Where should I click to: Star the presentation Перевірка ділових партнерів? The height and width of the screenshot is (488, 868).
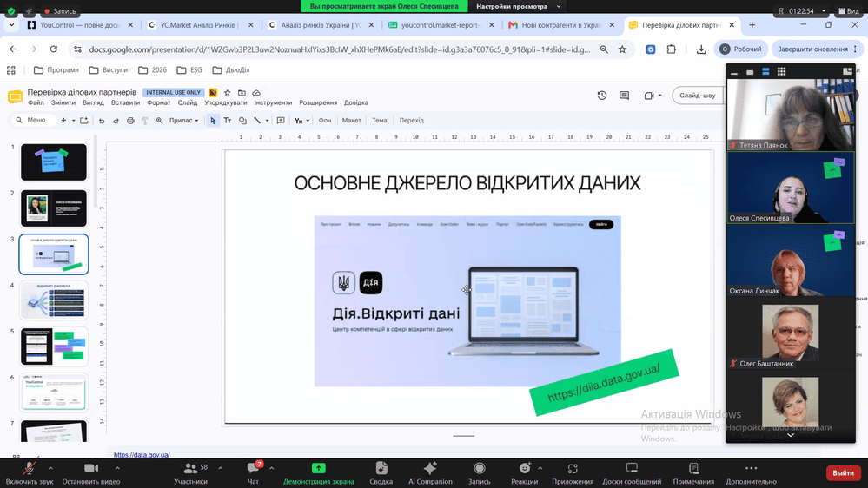tap(227, 92)
